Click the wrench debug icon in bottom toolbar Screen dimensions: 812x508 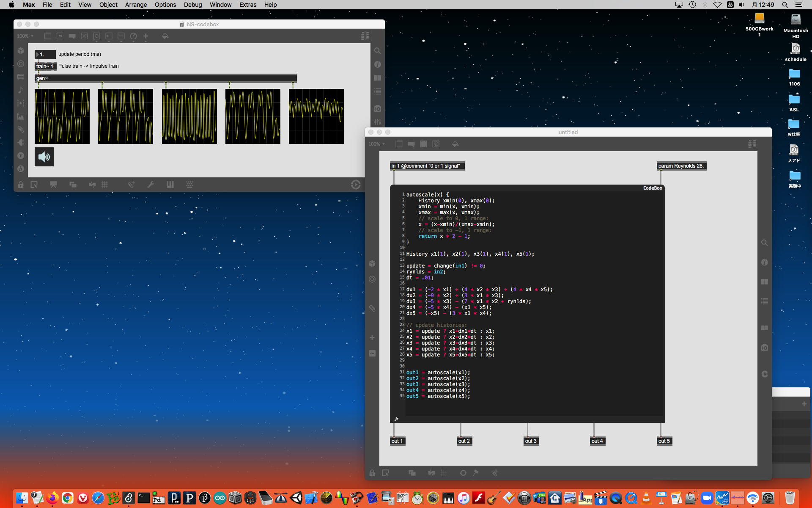click(x=151, y=185)
